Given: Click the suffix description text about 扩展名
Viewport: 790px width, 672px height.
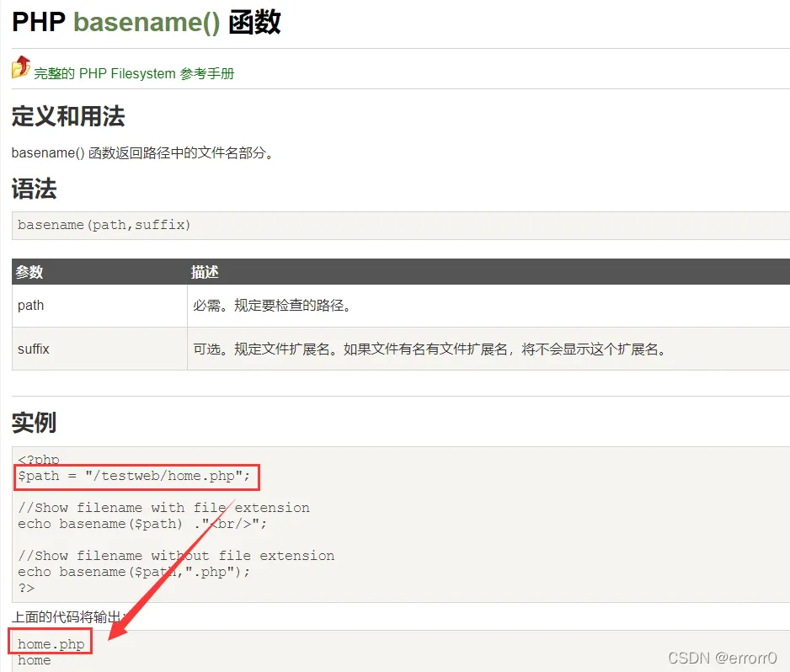Looking at the screenshot, I should [430, 349].
